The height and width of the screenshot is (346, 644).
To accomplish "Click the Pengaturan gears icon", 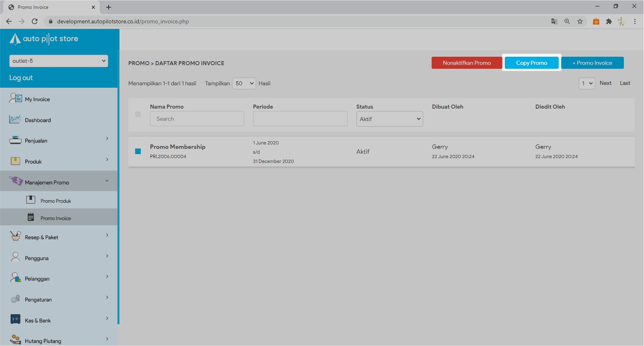I will click(x=15, y=299).
